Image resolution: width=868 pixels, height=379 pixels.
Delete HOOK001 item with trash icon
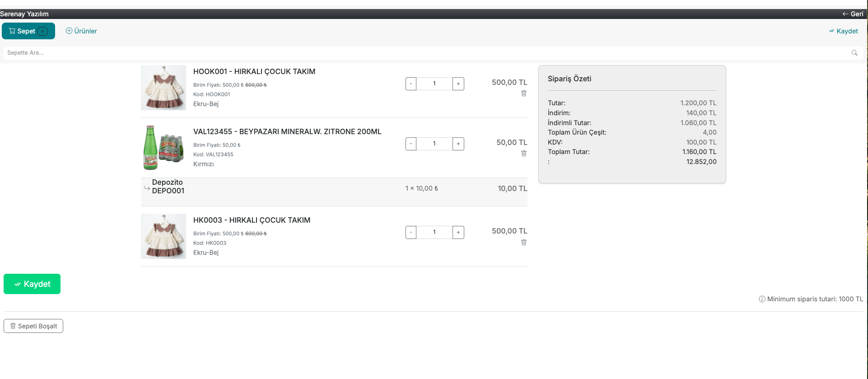click(x=524, y=94)
